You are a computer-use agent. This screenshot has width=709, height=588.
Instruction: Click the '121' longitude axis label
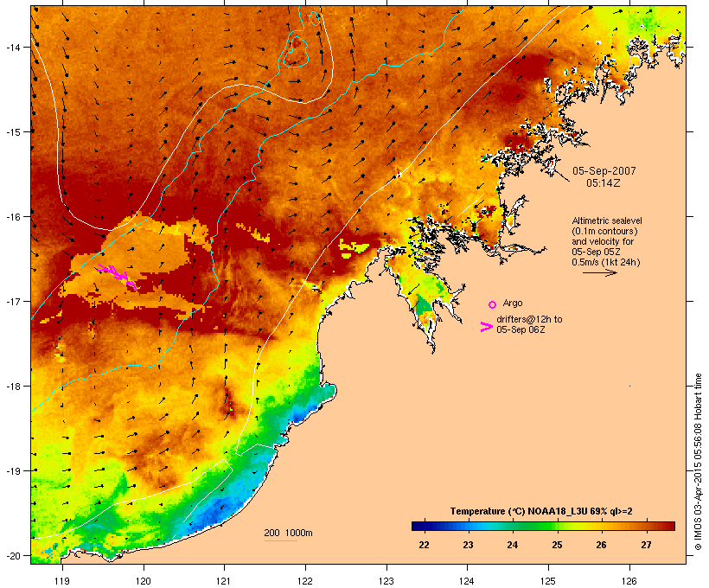[224, 581]
